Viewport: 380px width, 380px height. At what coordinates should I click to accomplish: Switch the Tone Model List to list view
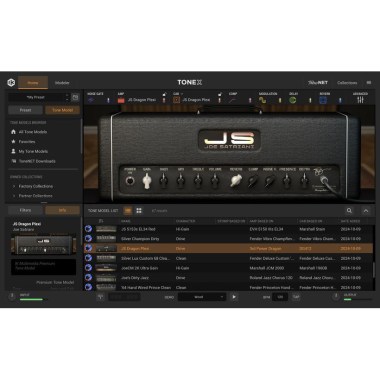tap(128, 210)
